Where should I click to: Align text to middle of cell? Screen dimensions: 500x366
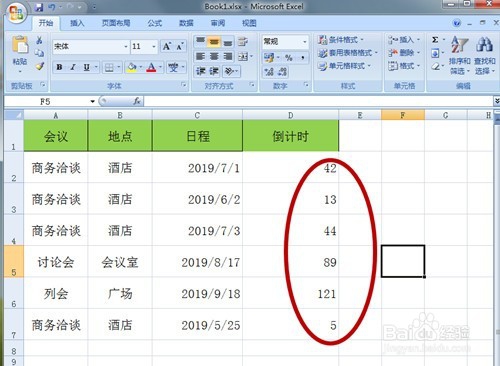[x=214, y=41]
